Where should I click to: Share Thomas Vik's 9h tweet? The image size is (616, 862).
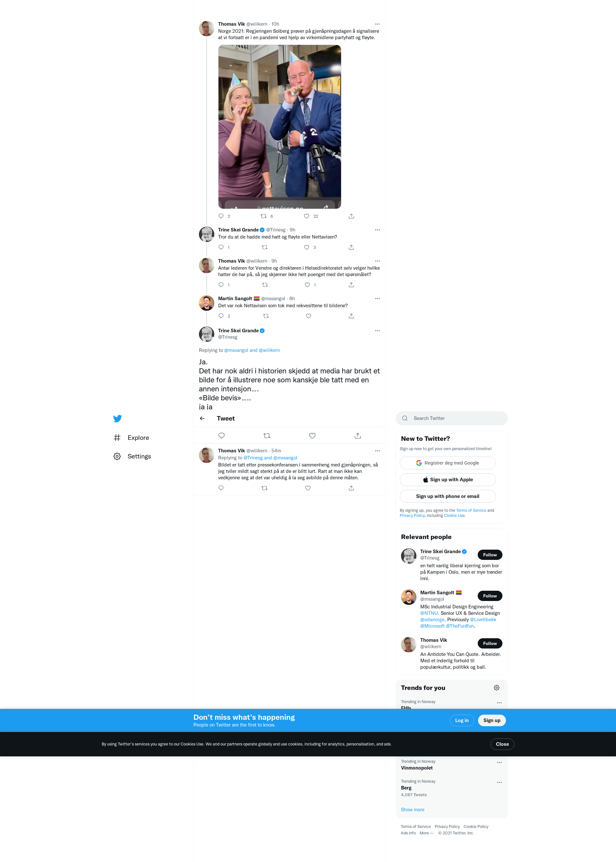(351, 285)
